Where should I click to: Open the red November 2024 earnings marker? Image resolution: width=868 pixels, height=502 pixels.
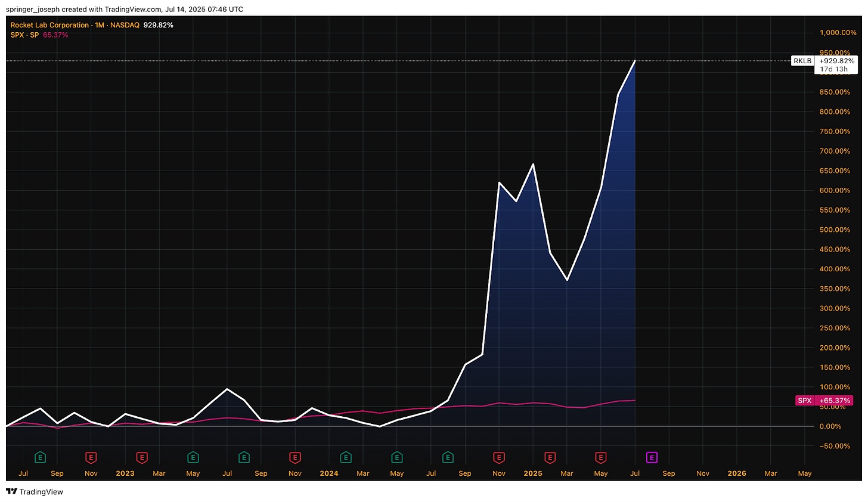(x=499, y=458)
